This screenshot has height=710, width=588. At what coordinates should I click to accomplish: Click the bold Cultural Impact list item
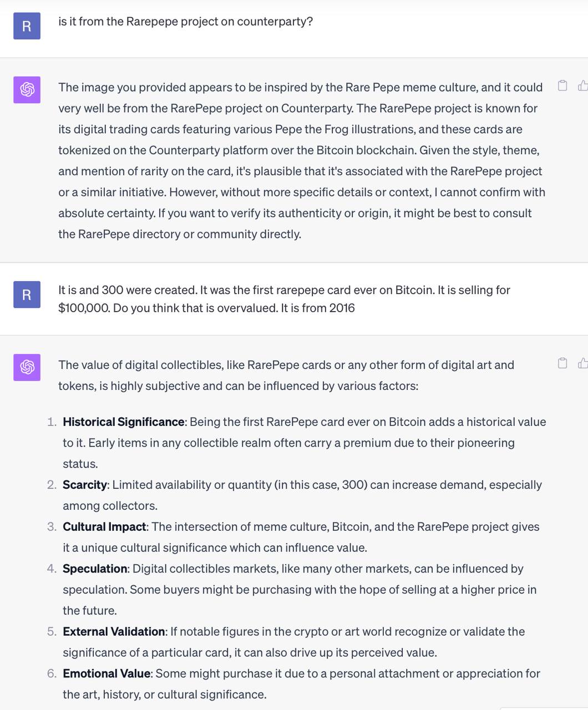coord(104,527)
